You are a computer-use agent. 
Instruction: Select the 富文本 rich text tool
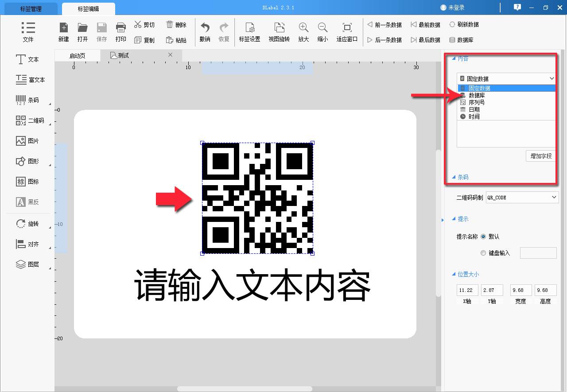(x=30, y=80)
